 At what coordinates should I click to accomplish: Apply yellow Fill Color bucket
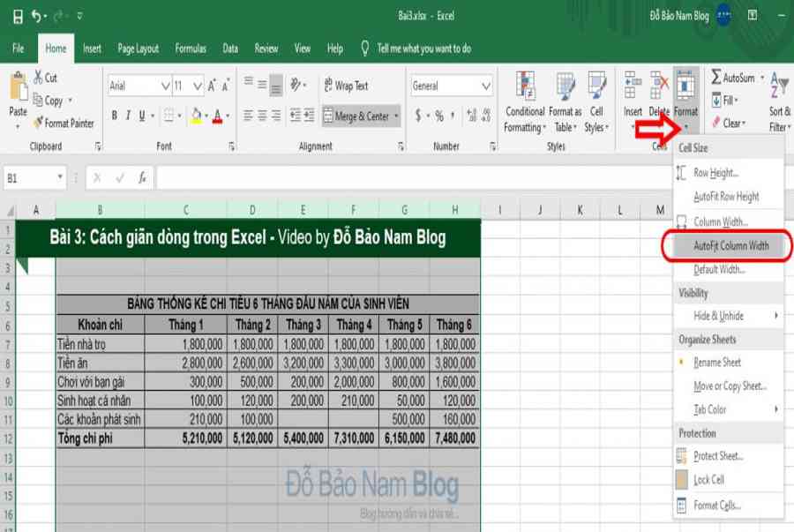[197, 116]
